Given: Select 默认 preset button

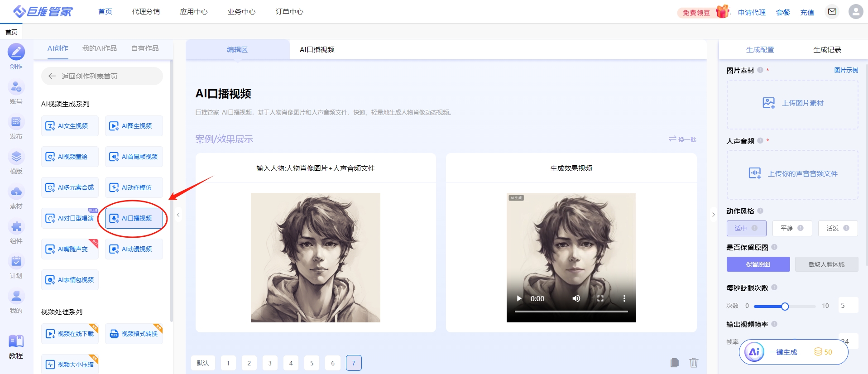Looking at the screenshot, I should pyautogui.click(x=203, y=363).
